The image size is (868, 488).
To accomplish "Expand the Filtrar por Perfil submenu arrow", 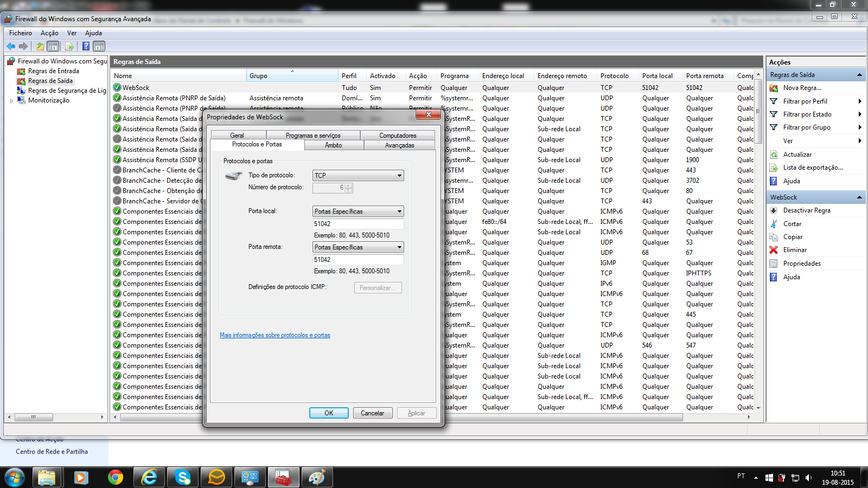I will pyautogui.click(x=860, y=101).
